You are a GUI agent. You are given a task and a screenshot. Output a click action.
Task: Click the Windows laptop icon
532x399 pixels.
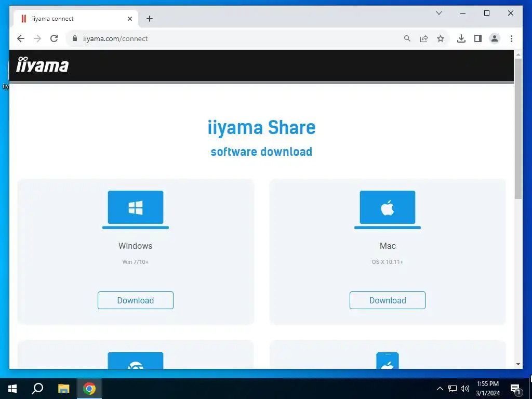click(x=136, y=210)
